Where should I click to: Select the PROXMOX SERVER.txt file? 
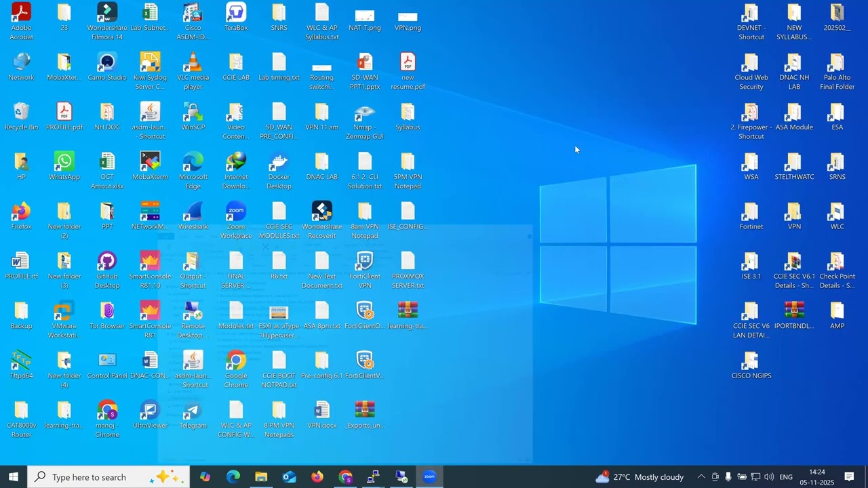408,270
